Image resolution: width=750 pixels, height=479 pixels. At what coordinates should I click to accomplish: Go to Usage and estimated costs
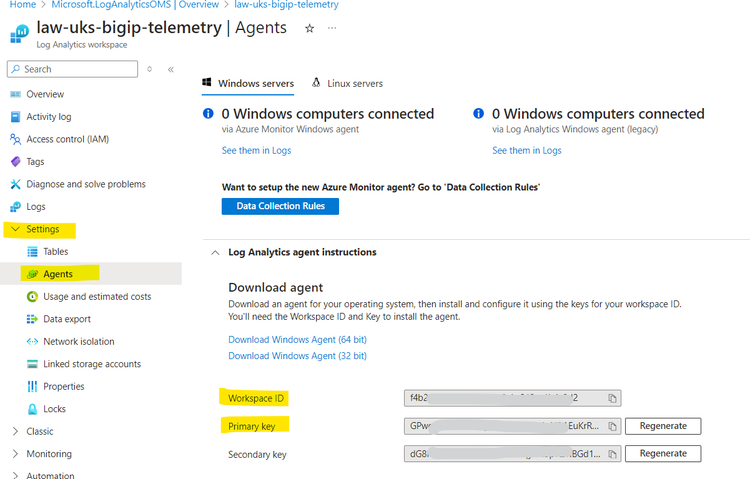tap(97, 297)
